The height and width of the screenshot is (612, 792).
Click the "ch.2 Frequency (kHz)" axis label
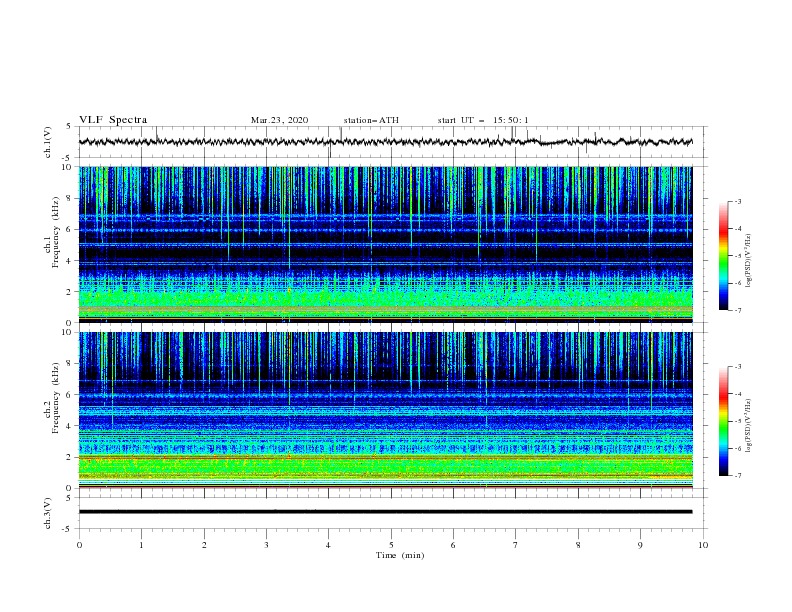51,398
